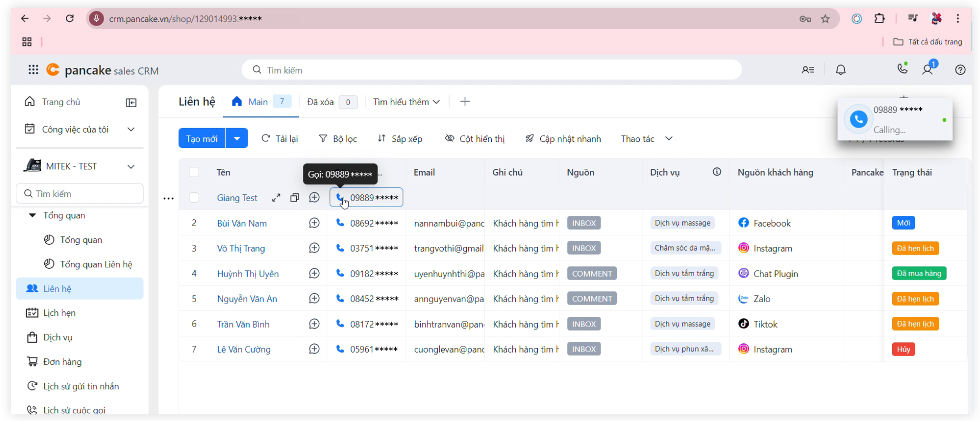Image resolution: width=980 pixels, height=421 pixels.
Task: Click the Dịch vụ column info icon
Action: (717, 172)
